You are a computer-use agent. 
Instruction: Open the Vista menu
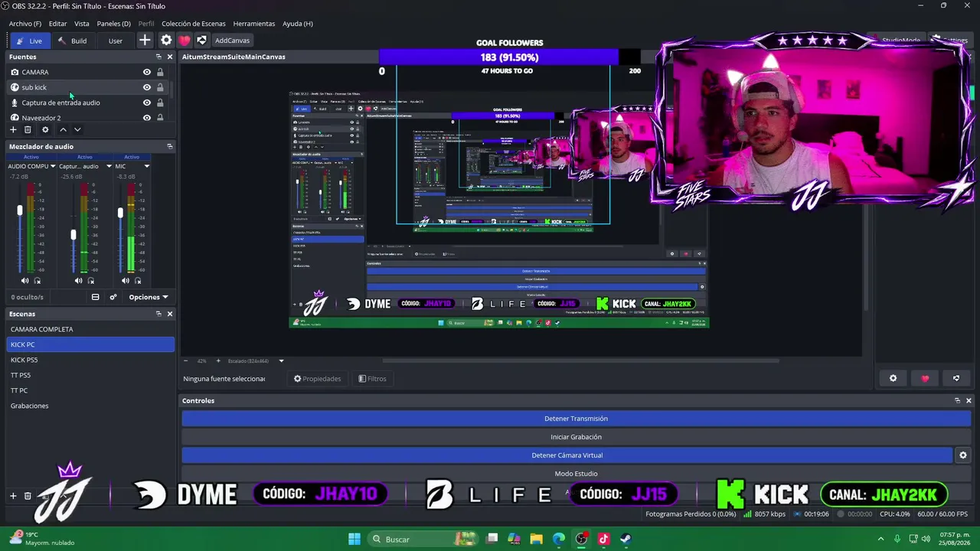pos(82,24)
